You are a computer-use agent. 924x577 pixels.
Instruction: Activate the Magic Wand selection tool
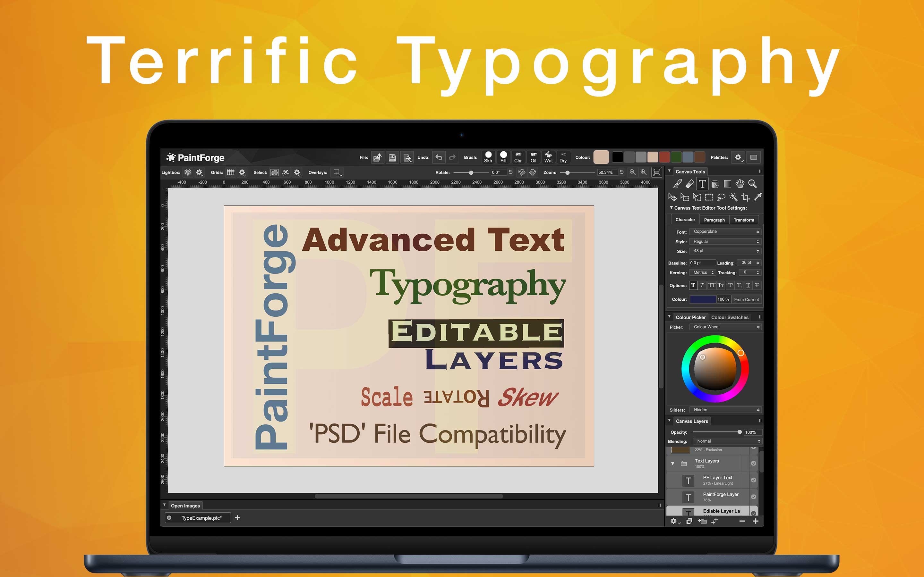733,197
